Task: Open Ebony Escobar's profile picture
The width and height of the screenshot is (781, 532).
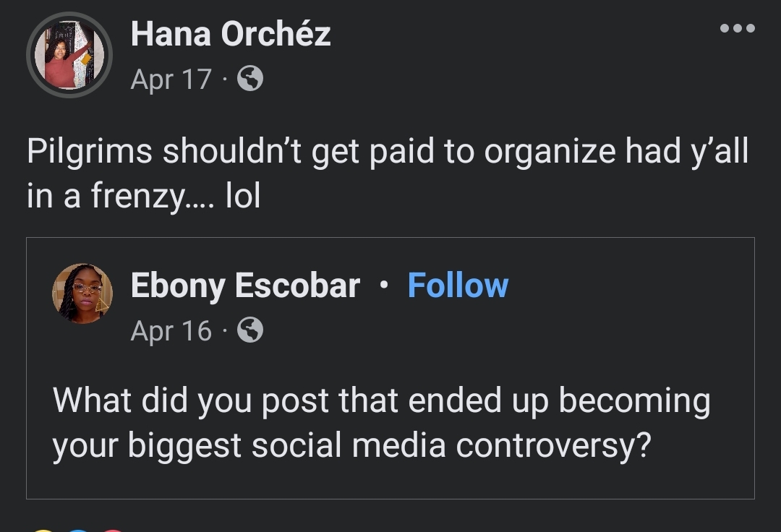Action: click(82, 293)
